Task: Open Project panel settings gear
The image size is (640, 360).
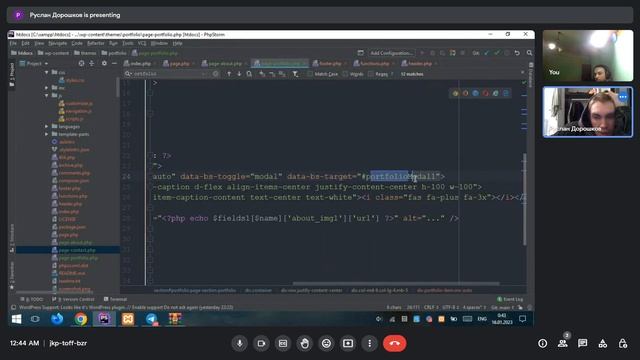Action: point(104,64)
